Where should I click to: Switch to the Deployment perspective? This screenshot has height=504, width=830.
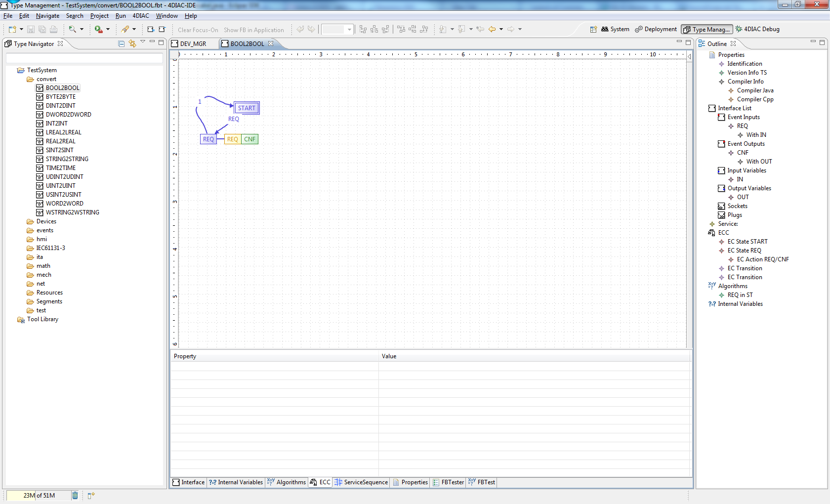[x=656, y=29]
